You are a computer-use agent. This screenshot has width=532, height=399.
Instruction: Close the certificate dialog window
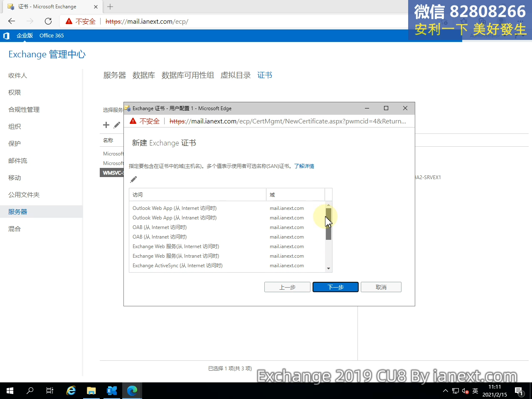tap(405, 108)
